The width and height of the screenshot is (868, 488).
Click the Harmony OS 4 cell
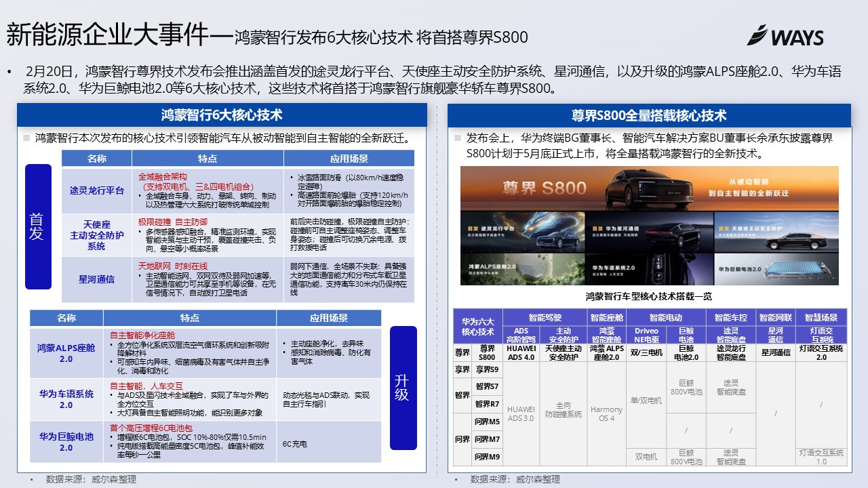click(x=606, y=413)
